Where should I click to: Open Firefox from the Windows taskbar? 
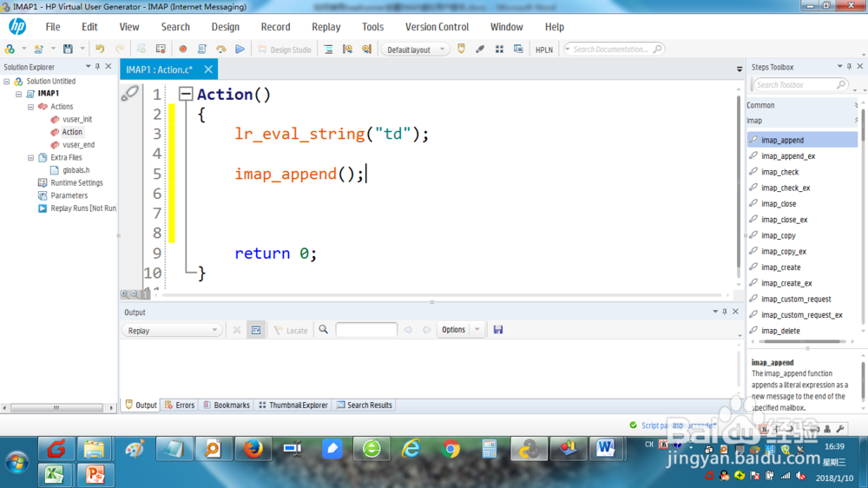(253, 449)
